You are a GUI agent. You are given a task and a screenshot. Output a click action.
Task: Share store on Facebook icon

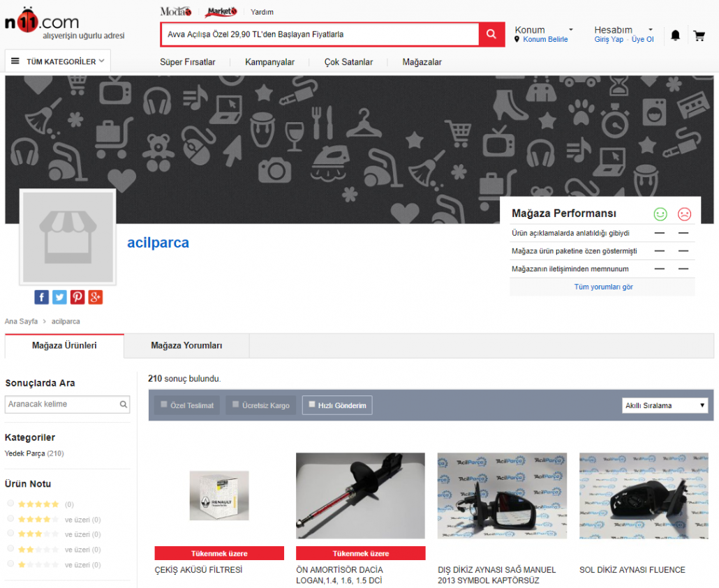42,297
